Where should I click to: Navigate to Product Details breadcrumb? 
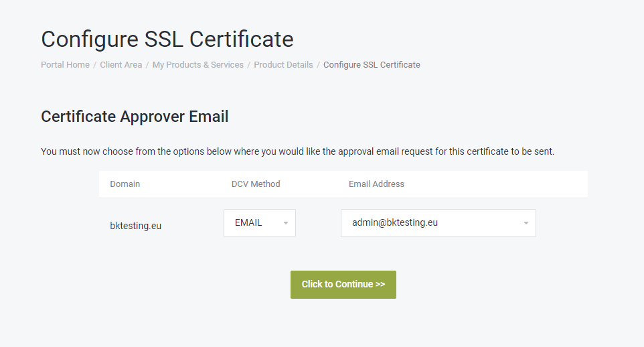click(x=283, y=64)
